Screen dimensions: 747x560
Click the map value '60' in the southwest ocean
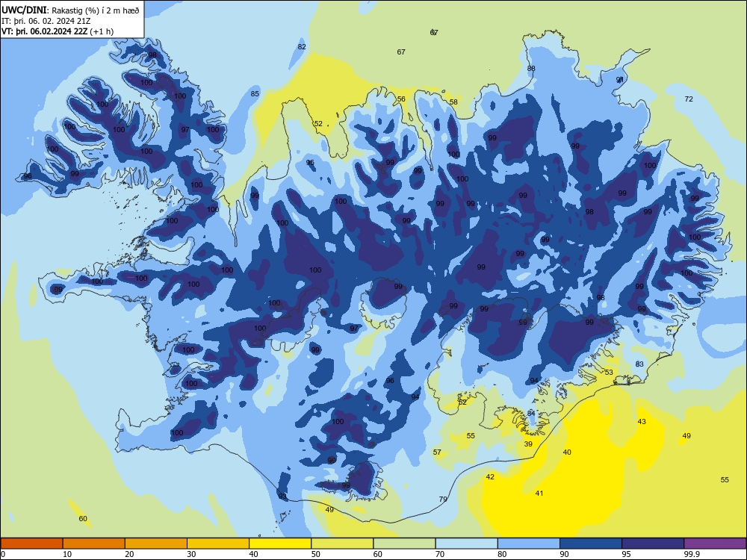pos(83,519)
